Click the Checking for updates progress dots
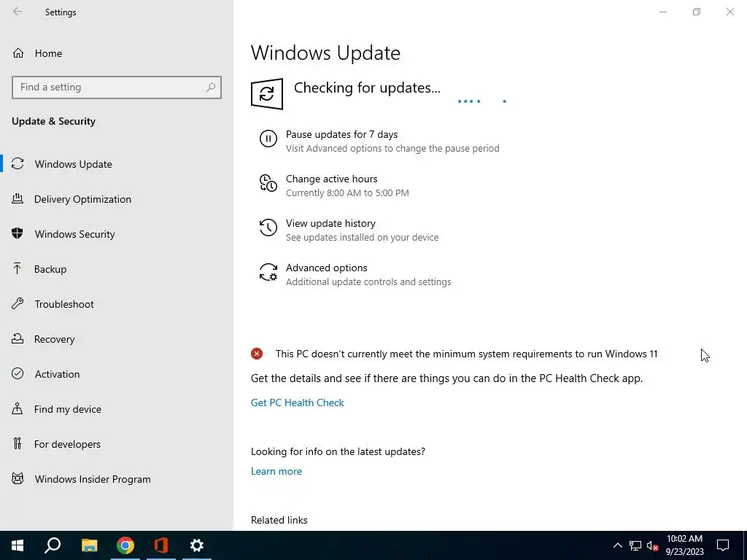The height and width of the screenshot is (560, 747). (x=481, y=101)
